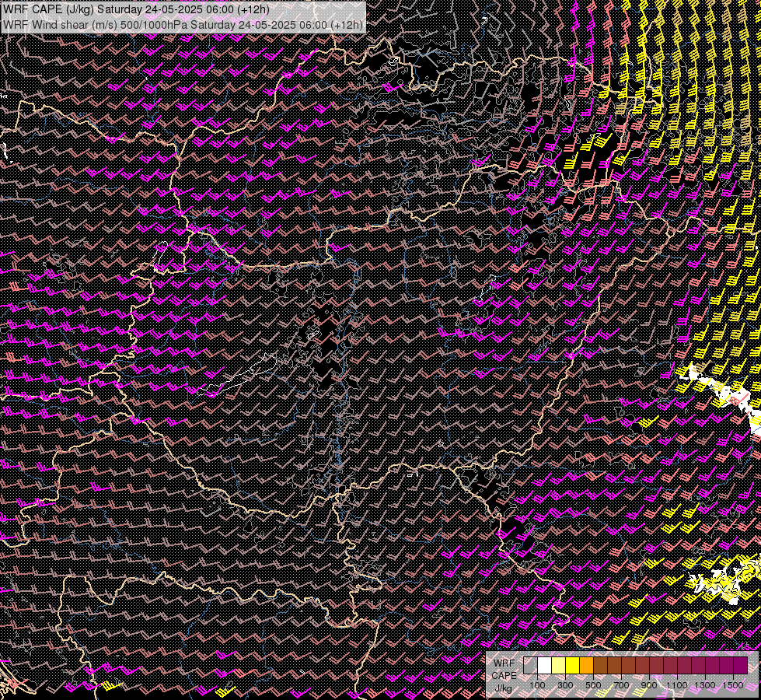Click the legend unit label J/kg
This screenshot has height=700, width=761.
click(x=504, y=688)
